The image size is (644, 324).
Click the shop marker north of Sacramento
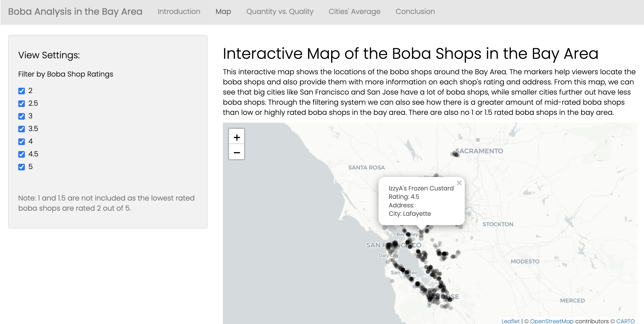pyautogui.click(x=478, y=140)
